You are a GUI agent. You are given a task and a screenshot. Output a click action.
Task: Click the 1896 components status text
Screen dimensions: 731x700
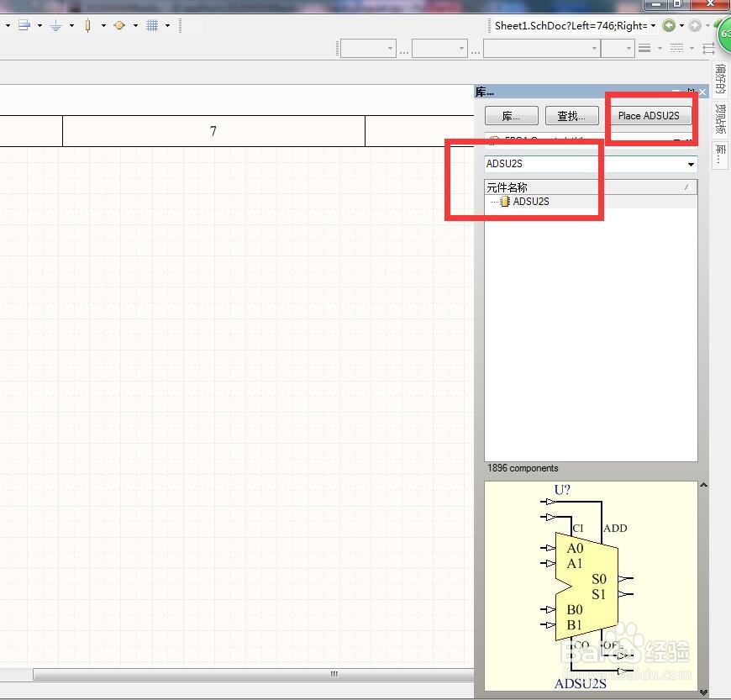(x=522, y=468)
